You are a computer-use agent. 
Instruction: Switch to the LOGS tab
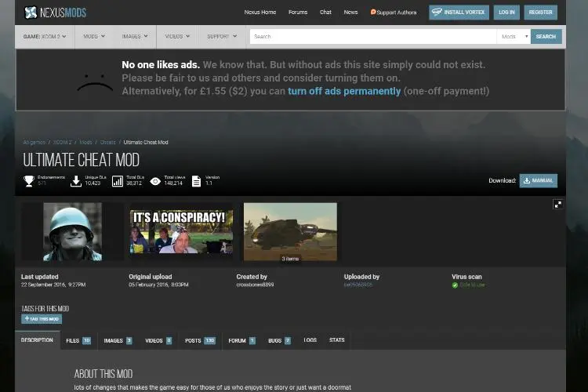310,340
